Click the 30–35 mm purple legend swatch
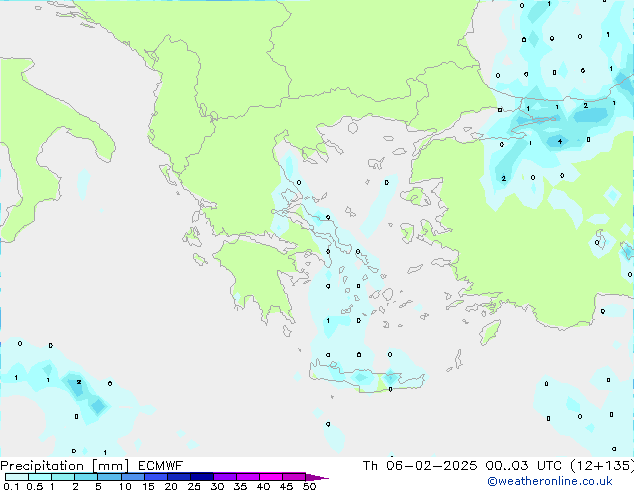634x490 pixels. click(x=224, y=477)
